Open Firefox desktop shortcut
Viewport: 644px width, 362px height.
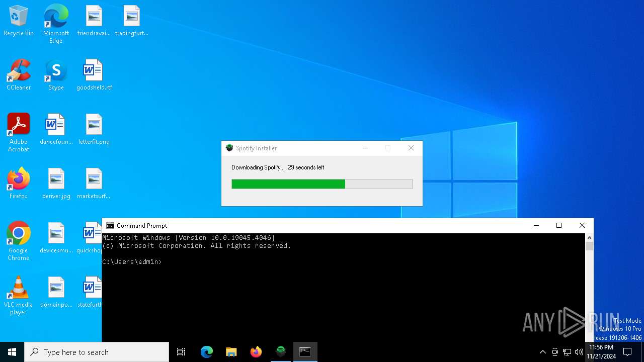(19, 184)
